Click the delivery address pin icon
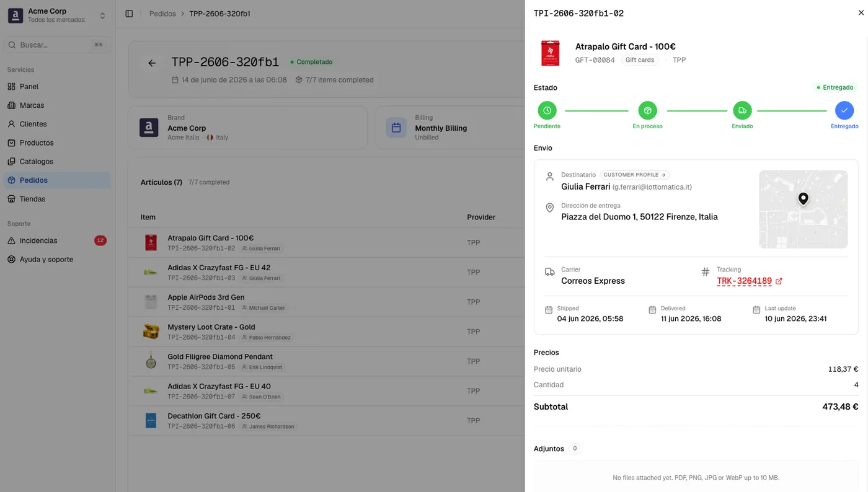 pos(549,208)
